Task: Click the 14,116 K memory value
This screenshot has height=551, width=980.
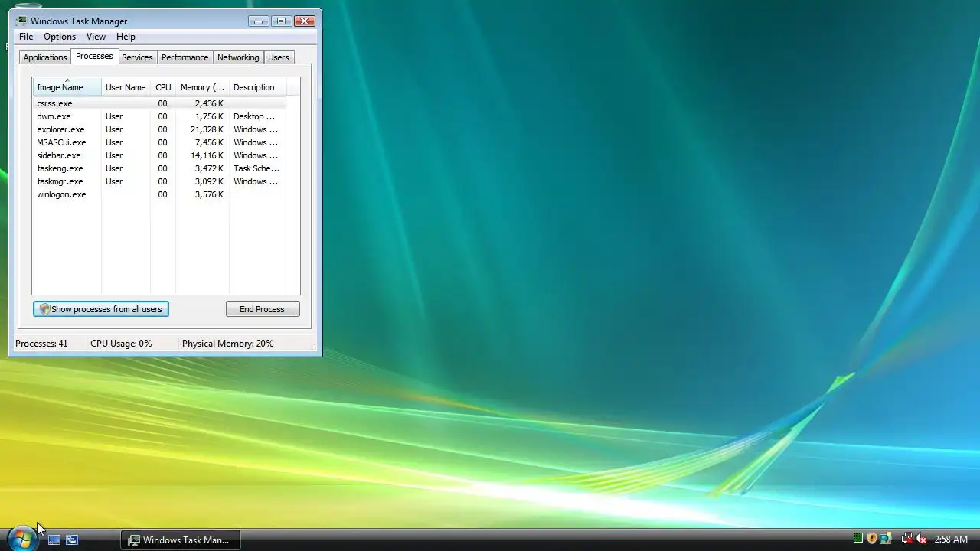Action: [207, 155]
